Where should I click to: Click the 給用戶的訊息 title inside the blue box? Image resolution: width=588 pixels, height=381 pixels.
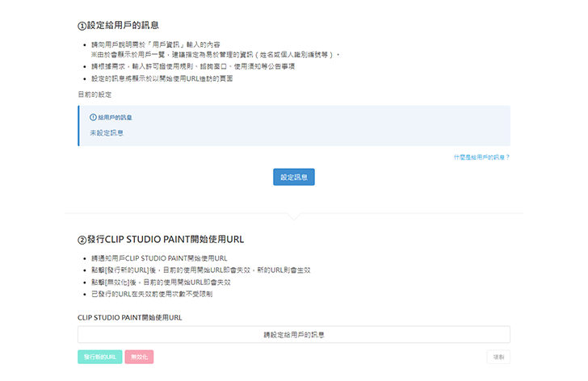point(116,117)
